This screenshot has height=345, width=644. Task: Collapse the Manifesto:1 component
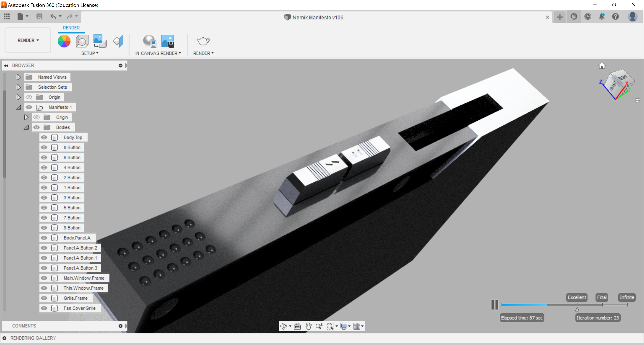coord(19,107)
